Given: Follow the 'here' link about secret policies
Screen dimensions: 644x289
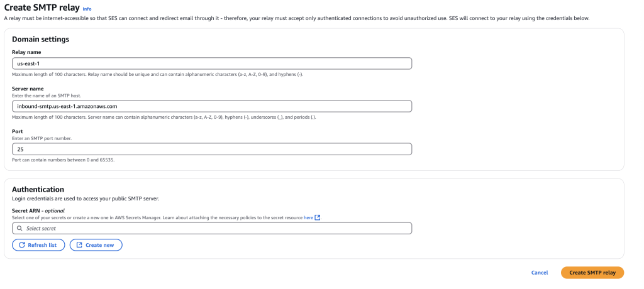Looking at the screenshot, I should [308, 217].
